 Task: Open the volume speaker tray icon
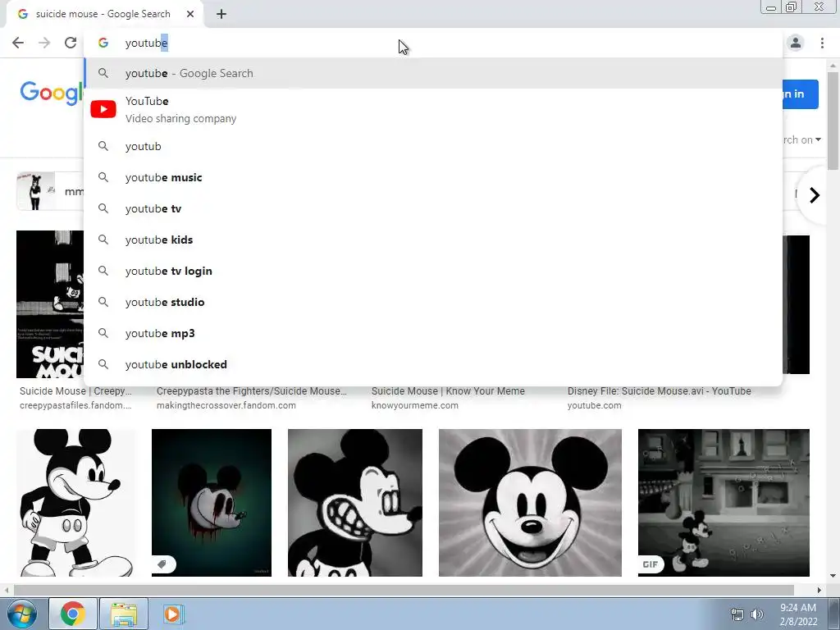[757, 614]
